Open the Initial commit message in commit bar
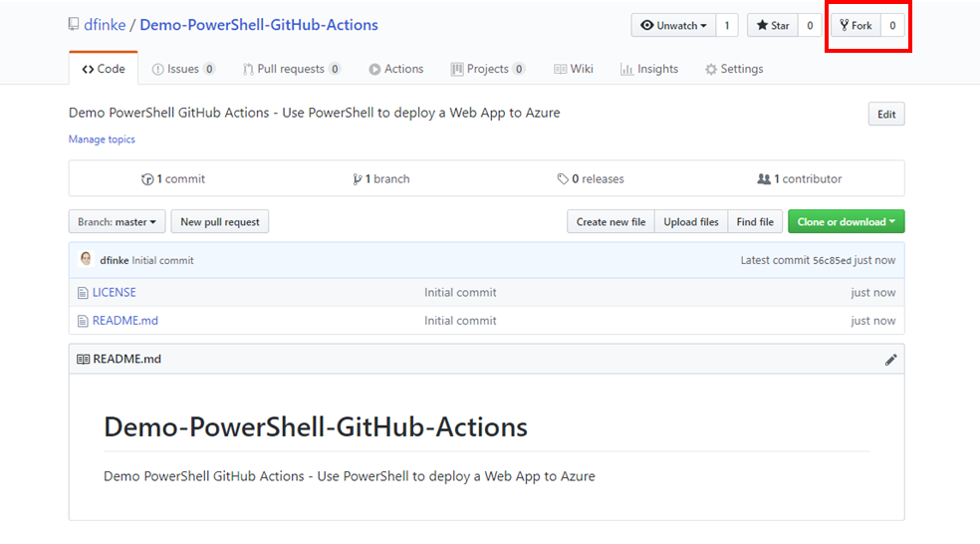The height and width of the screenshot is (544, 980). click(162, 260)
